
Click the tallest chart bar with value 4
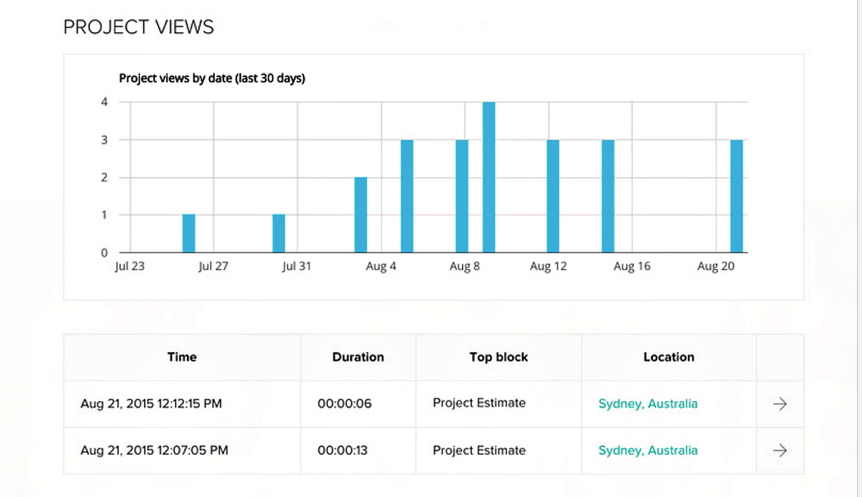(489, 177)
